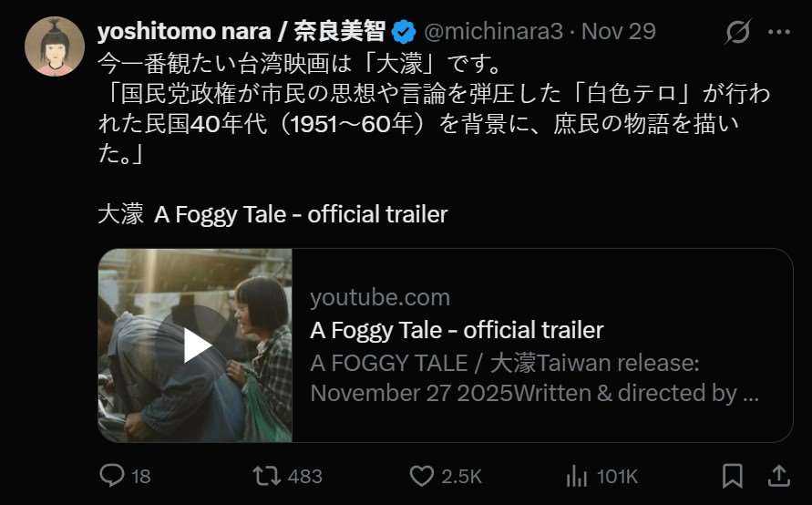The width and height of the screenshot is (812, 505).
Task: Open the tweet's Nov 29 timestamp
Action: tap(619, 32)
